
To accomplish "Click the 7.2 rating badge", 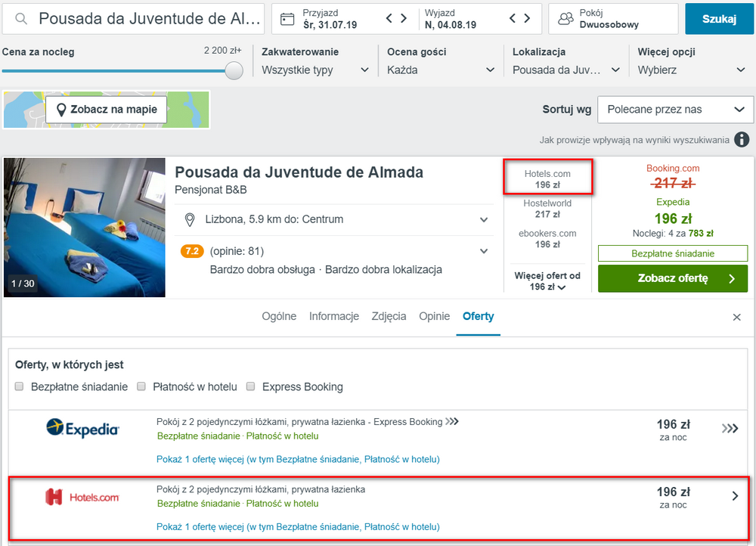I will click(x=192, y=251).
